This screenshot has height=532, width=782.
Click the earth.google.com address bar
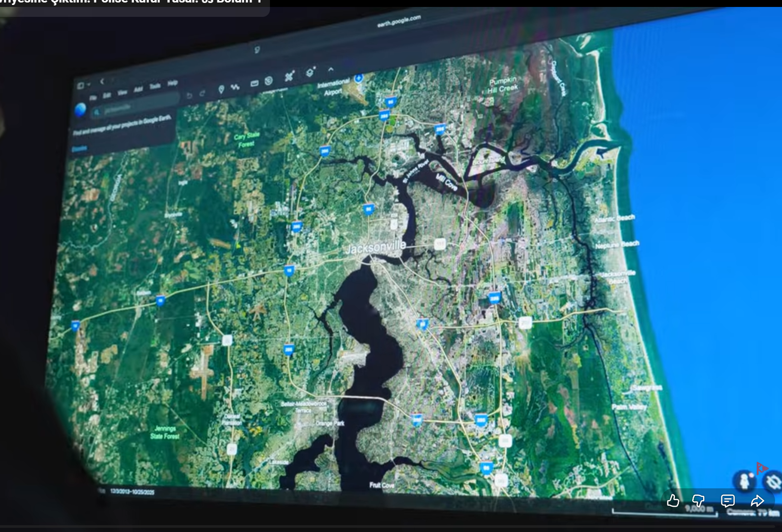[x=399, y=20]
